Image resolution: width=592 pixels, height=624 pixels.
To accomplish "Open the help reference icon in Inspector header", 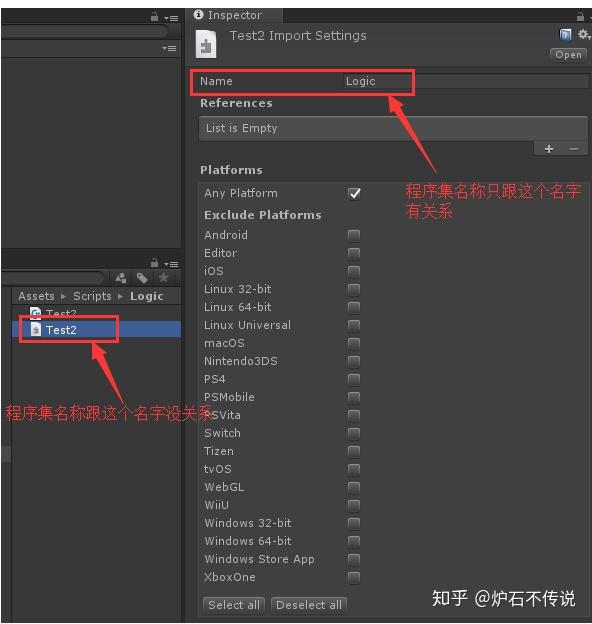I will point(565,35).
